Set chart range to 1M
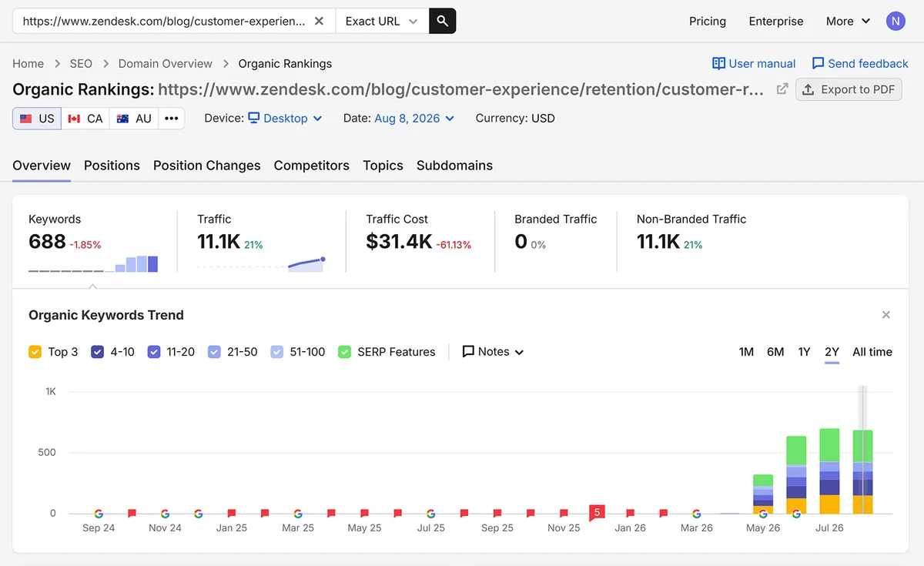924x566 pixels. pyautogui.click(x=746, y=352)
